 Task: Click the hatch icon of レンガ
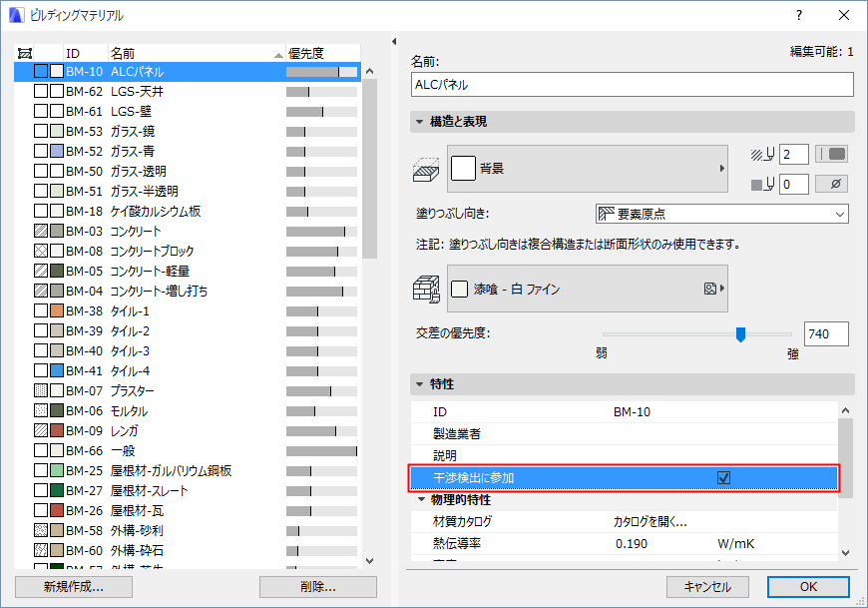tap(41, 431)
